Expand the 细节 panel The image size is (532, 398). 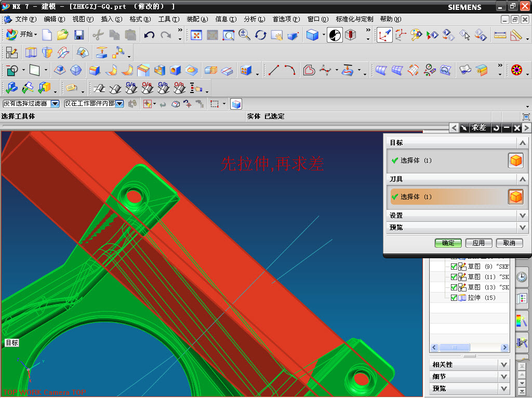pos(504,377)
